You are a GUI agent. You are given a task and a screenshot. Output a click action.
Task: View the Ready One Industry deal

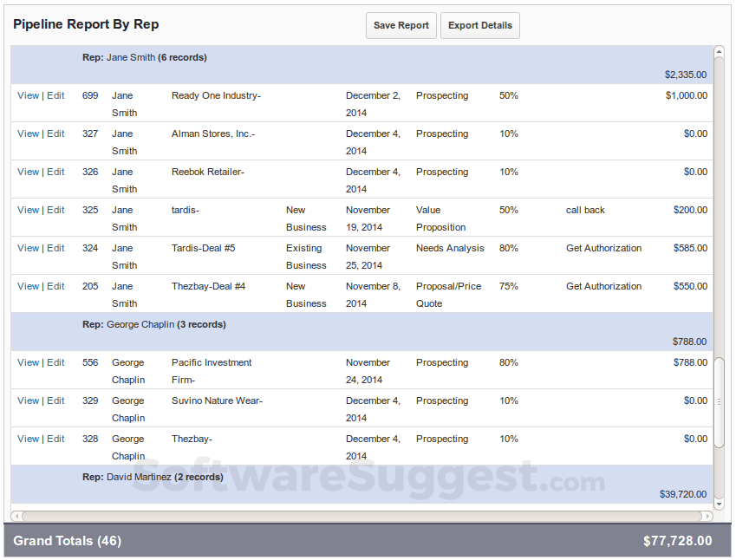[x=28, y=95]
